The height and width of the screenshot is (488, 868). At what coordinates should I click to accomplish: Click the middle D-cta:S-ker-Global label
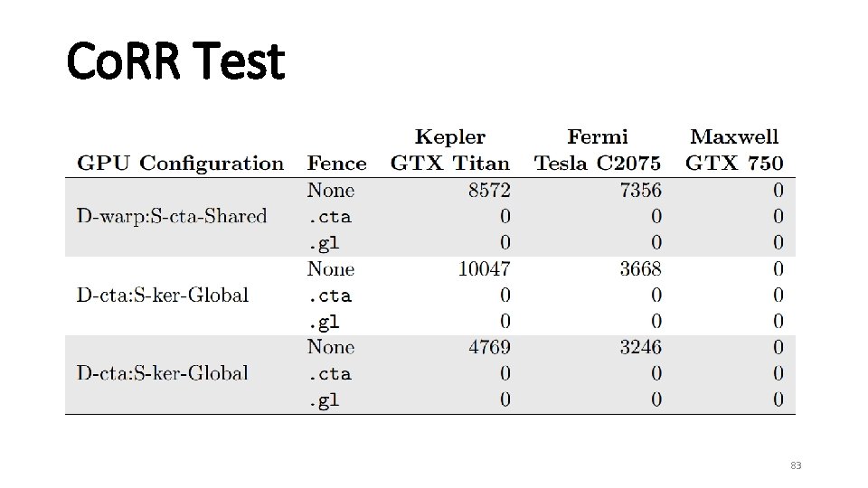coord(162,295)
